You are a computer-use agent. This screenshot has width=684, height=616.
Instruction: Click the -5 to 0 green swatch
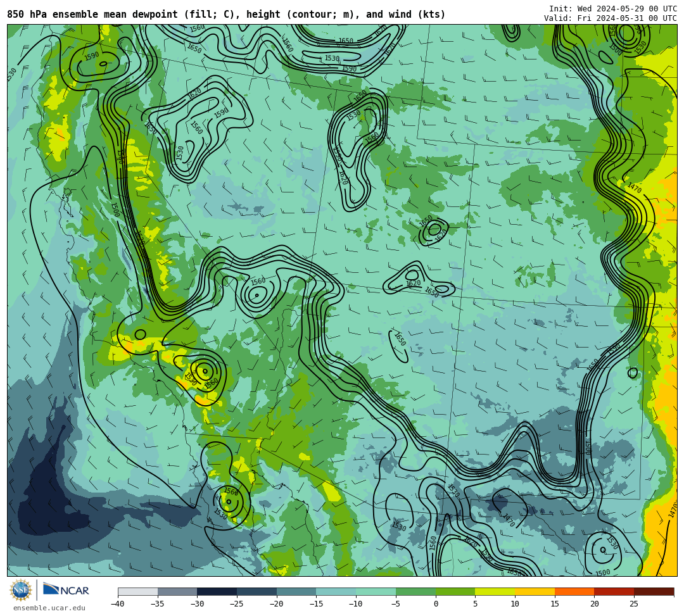click(x=415, y=591)
